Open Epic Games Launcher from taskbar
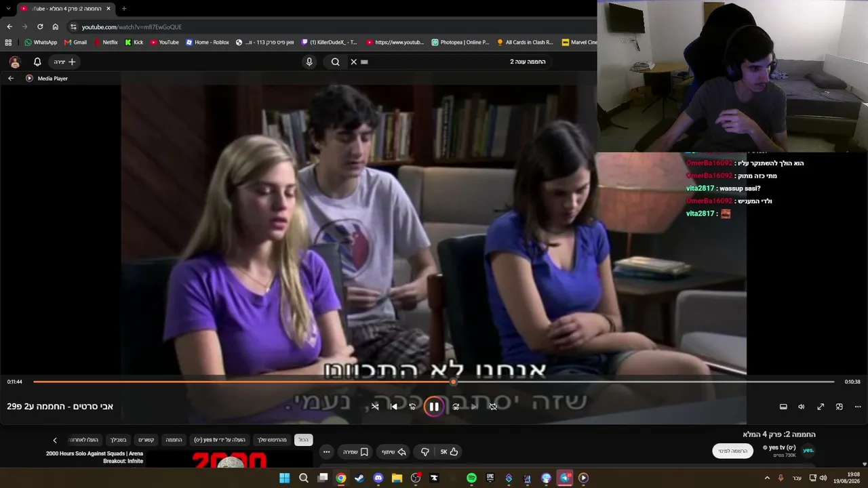 pos(490,478)
